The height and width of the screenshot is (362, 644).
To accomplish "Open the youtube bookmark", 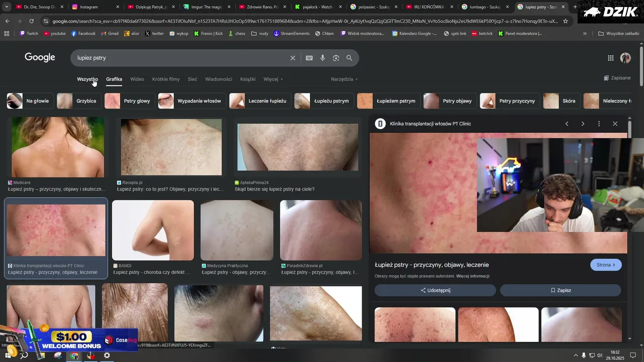I will tap(55, 33).
